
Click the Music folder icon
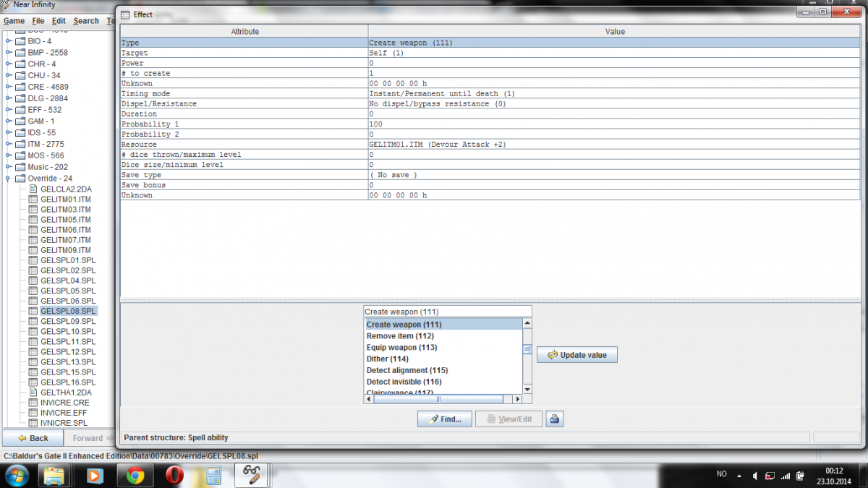[x=20, y=167]
